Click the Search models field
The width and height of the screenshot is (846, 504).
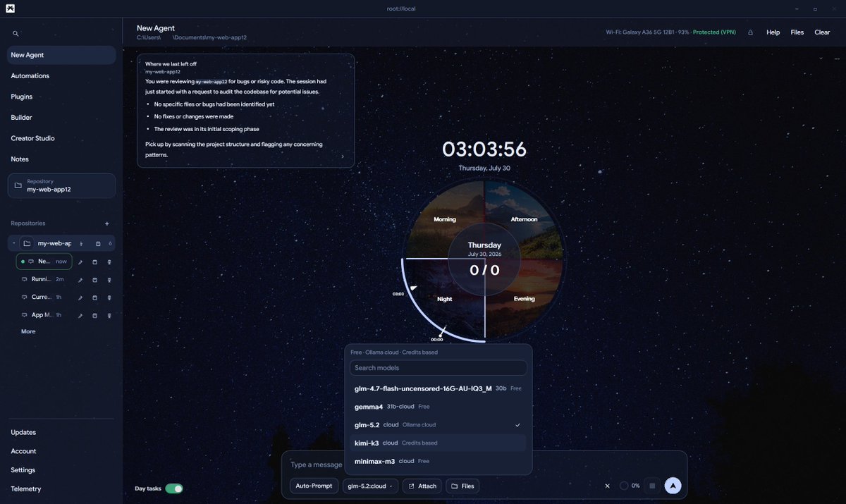click(439, 368)
